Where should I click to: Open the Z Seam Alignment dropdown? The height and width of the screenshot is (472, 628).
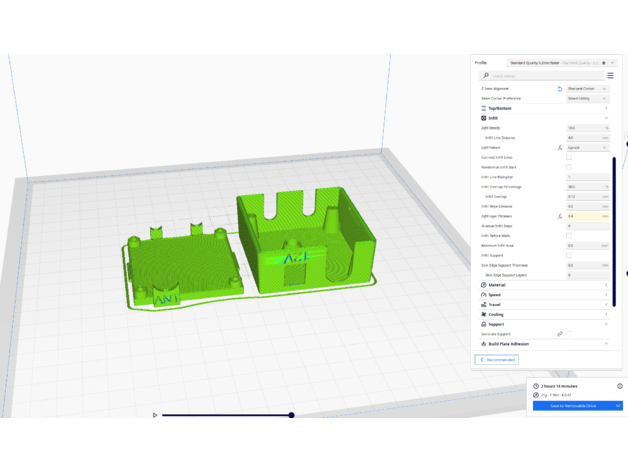click(587, 89)
